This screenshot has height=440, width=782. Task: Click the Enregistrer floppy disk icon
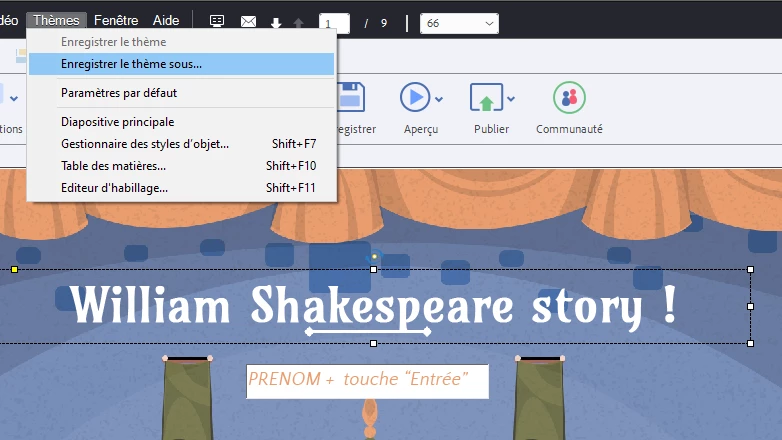[x=352, y=97]
